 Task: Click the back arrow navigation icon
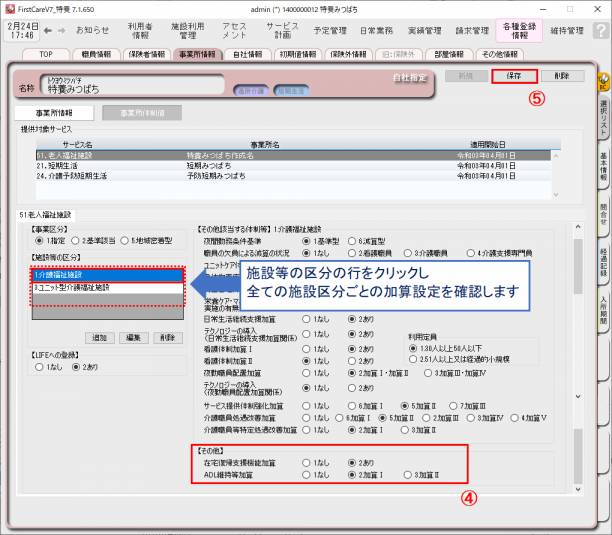pos(47,30)
